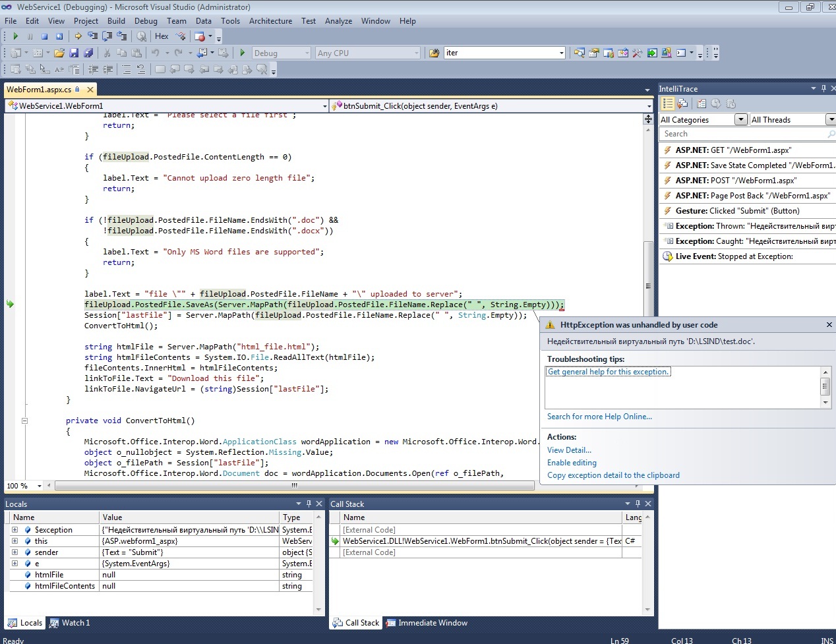
Task: Click the Step Over icon
Action: pyautogui.click(x=107, y=36)
